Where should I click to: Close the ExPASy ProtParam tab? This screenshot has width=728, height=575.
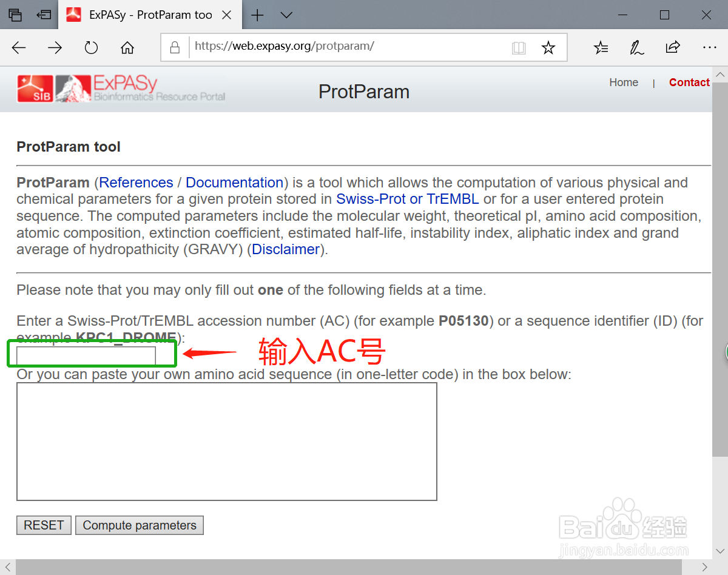tap(227, 15)
